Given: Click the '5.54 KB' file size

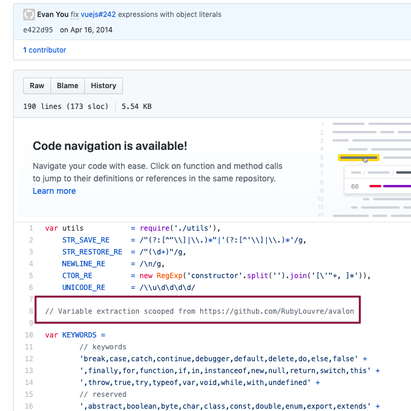Looking at the screenshot, I should [x=137, y=106].
